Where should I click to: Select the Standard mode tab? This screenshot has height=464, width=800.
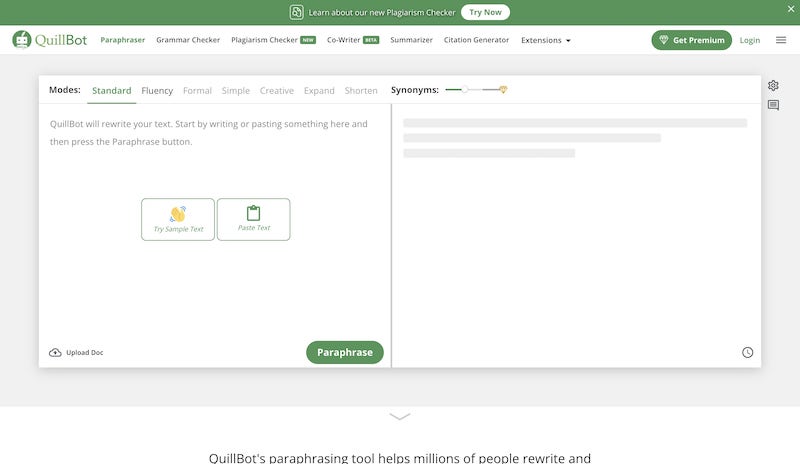point(111,90)
